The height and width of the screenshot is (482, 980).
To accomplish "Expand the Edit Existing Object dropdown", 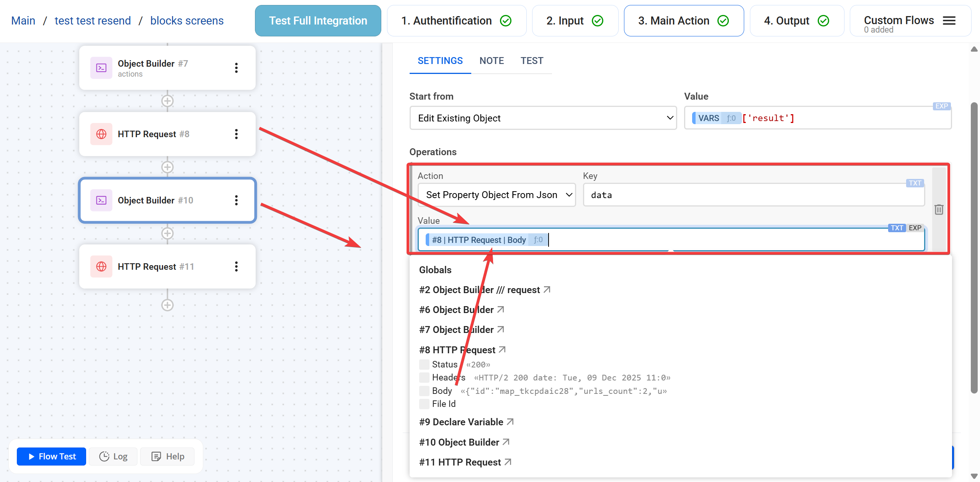I will (x=543, y=118).
